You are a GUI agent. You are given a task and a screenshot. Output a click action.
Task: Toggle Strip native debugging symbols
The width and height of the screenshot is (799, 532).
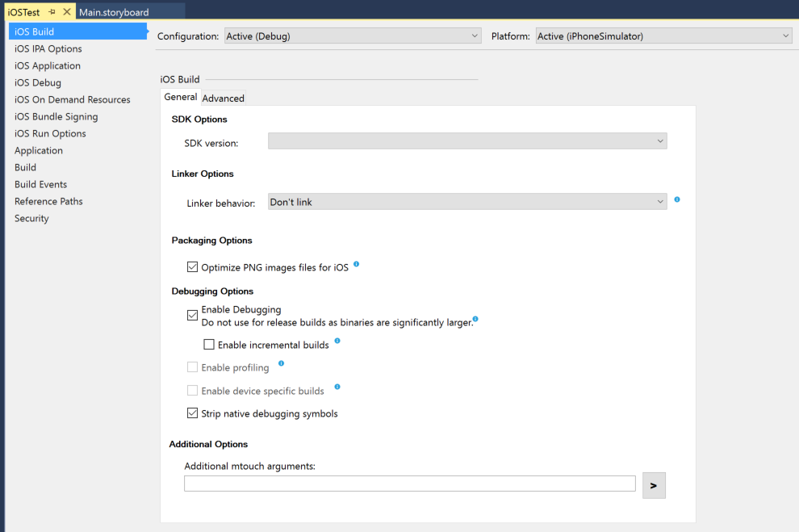tap(192, 413)
